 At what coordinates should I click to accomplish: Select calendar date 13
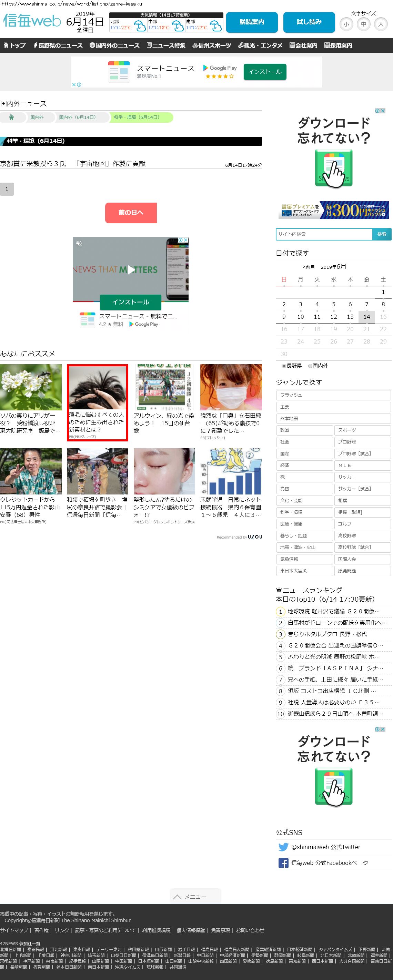point(350,317)
